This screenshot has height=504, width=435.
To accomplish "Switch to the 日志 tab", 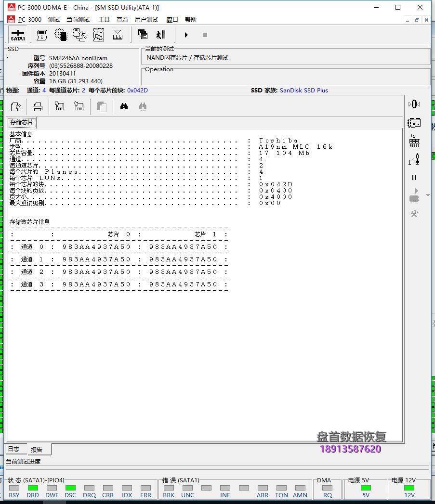I will point(14,449).
